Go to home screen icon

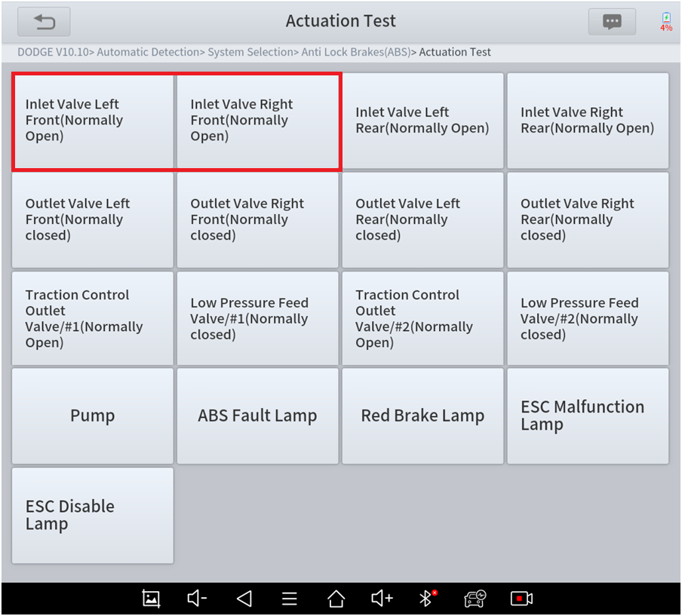(336, 599)
